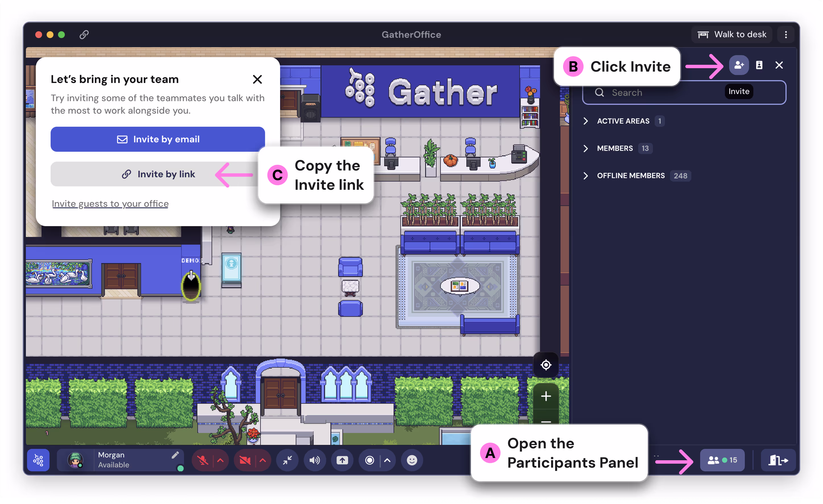The image size is (823, 504).
Task: Open the member directory icon beside Invite
Action: pyautogui.click(x=759, y=65)
